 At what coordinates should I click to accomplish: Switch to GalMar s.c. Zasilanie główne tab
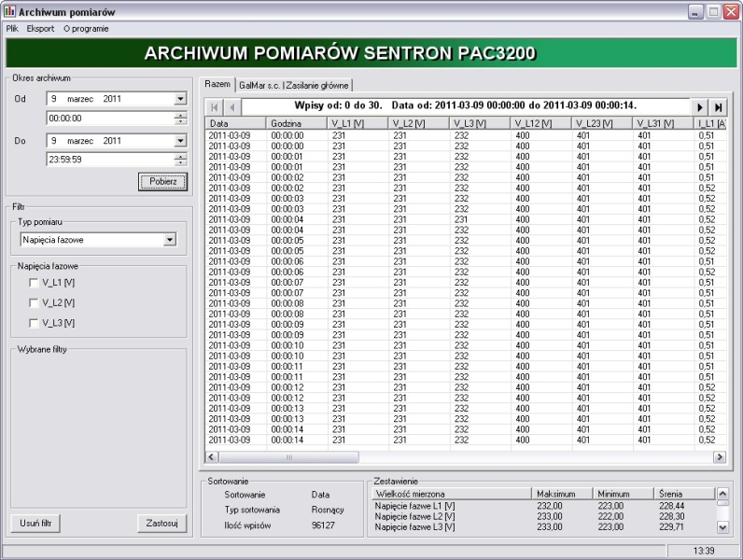(x=294, y=85)
